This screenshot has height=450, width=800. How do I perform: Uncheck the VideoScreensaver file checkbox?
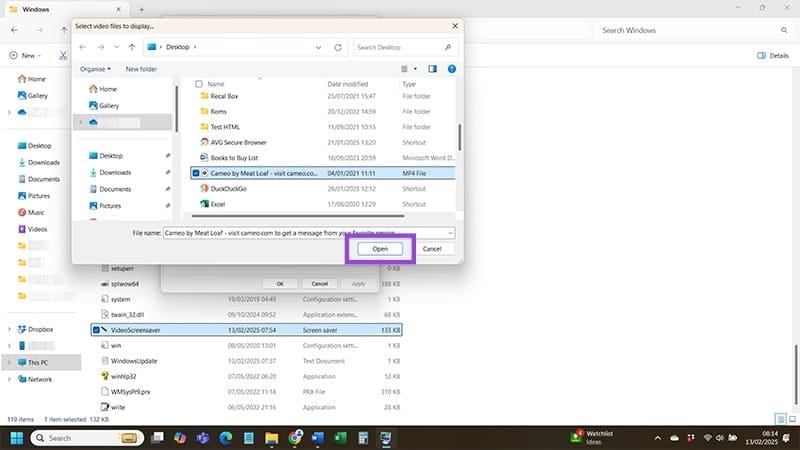(x=96, y=329)
